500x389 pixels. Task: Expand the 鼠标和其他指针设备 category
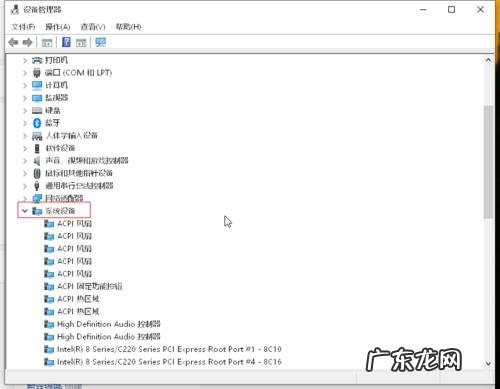point(25,173)
